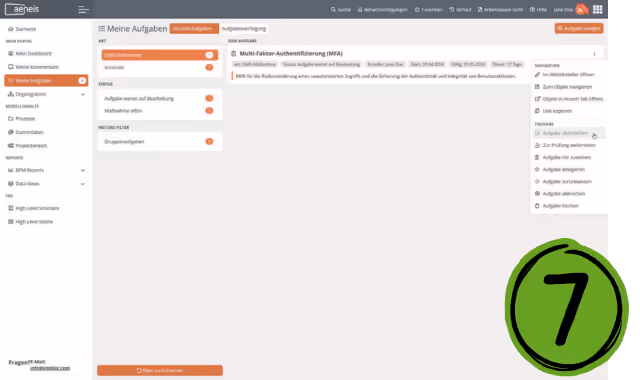
Task: Open Benachrichtigungen bell in top bar
Action: [382, 9]
